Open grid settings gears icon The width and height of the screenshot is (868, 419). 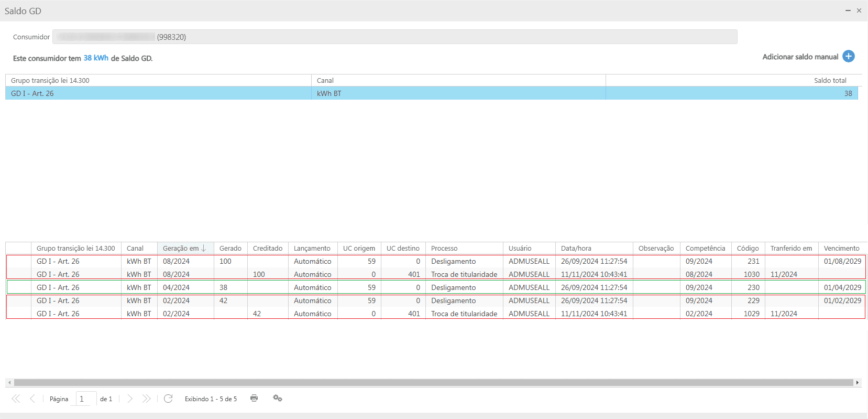(x=278, y=399)
